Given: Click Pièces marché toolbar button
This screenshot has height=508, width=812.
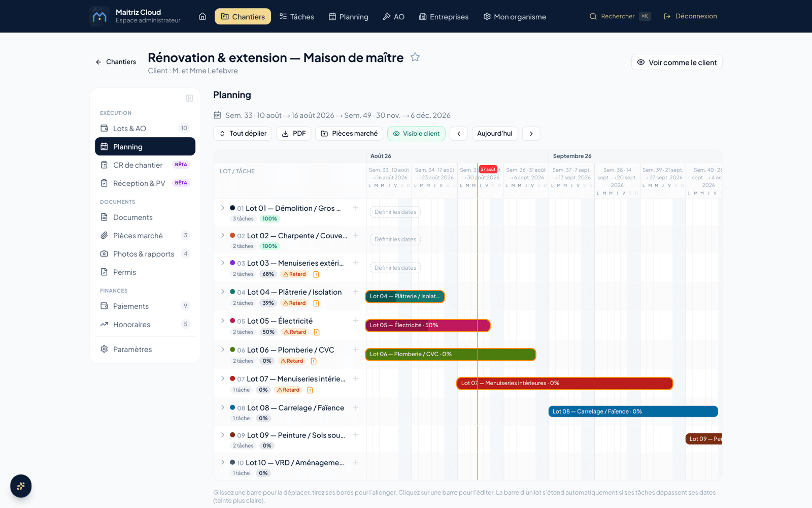Looking at the screenshot, I should click(x=349, y=134).
